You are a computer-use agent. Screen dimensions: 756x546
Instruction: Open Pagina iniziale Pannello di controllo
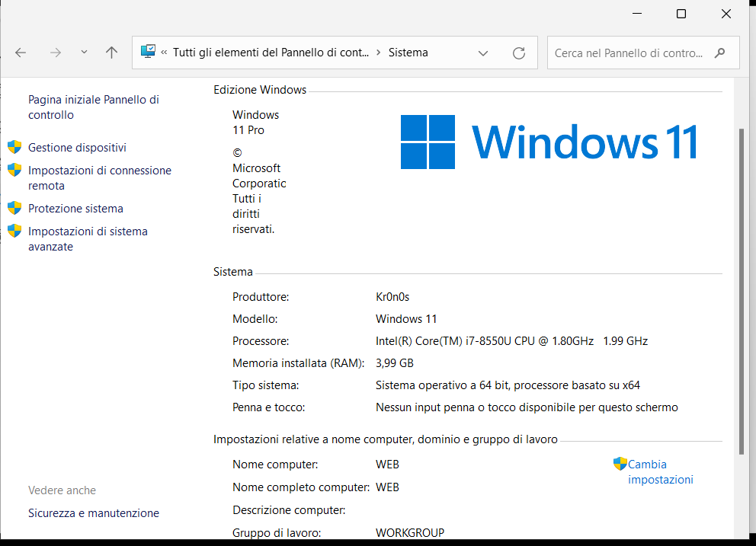pyautogui.click(x=94, y=107)
